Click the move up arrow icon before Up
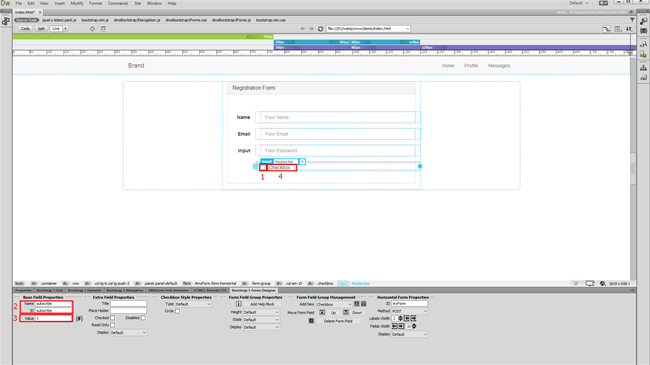This screenshot has height=365, width=650. coord(322,312)
